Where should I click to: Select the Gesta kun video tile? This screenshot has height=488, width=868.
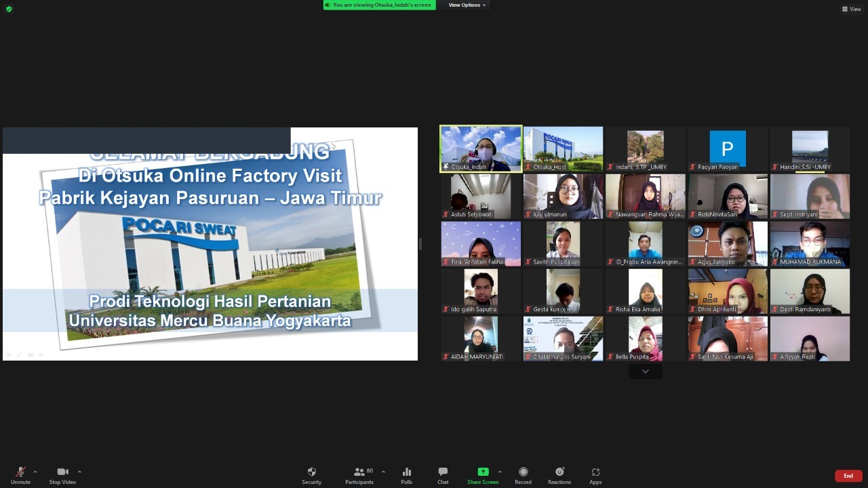(x=563, y=291)
